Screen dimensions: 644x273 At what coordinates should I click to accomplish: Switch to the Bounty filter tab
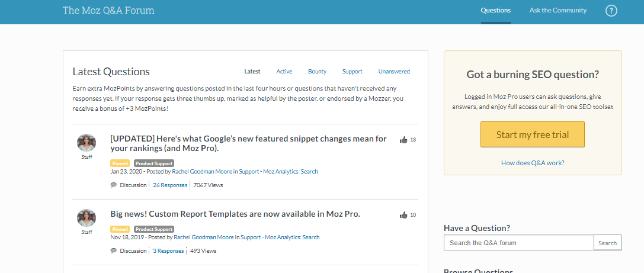point(318,72)
